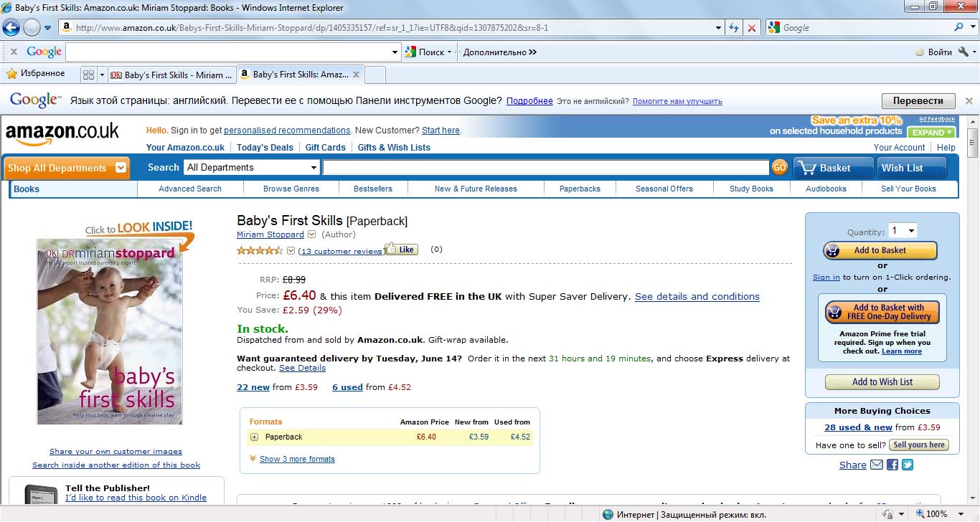Open the Quick Tabs grid icon
The width and height of the screenshot is (980, 522).
(88, 75)
